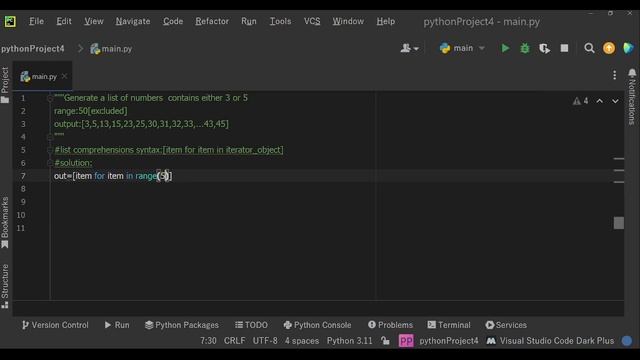Open the Navigate menu
Viewport: 640px width, 360px height.
point(133,21)
